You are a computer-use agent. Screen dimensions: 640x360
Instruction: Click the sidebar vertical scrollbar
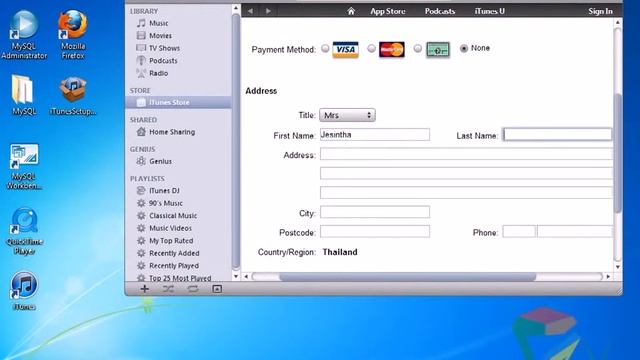236,141
